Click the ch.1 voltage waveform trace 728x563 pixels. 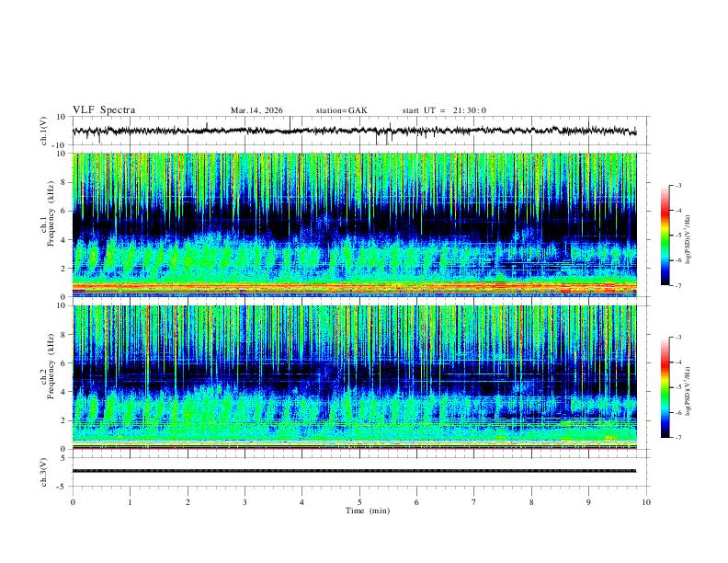[354, 131]
